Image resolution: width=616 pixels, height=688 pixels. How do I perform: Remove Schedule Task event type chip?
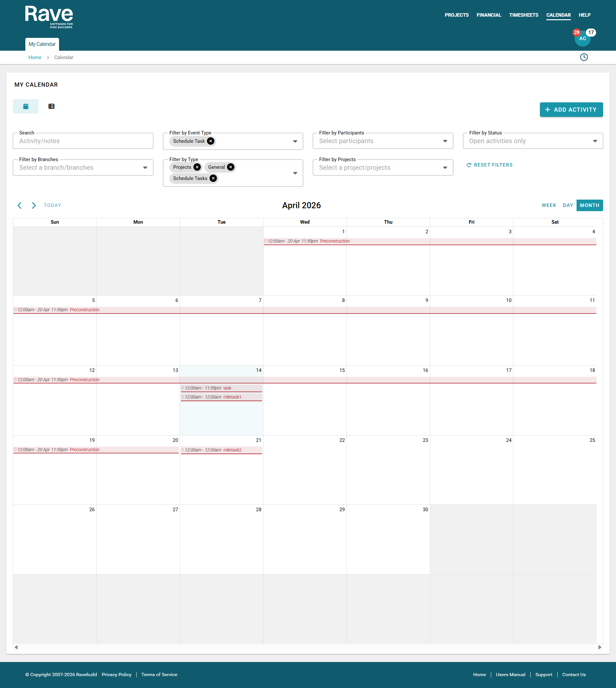click(x=210, y=141)
